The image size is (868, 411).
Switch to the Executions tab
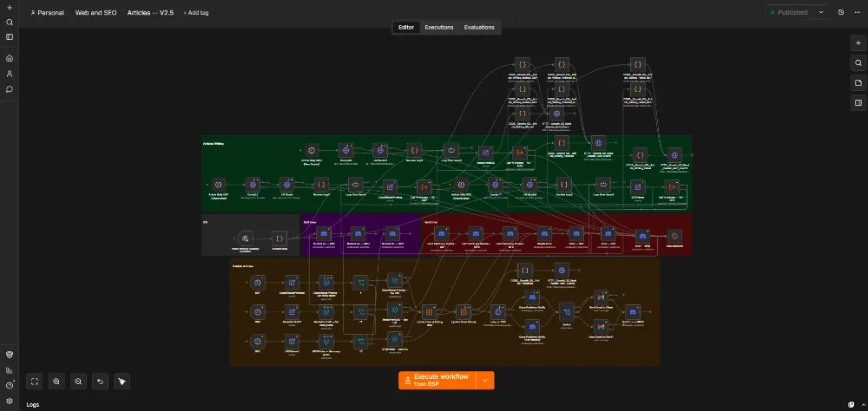(439, 27)
